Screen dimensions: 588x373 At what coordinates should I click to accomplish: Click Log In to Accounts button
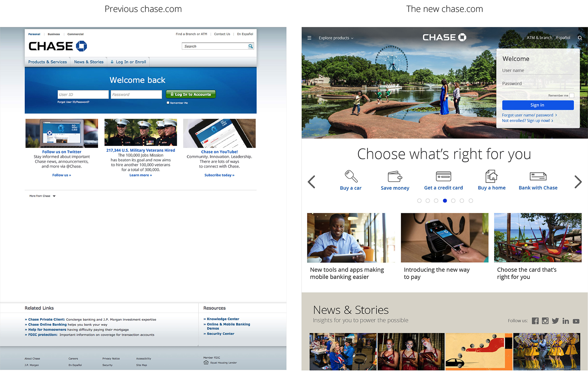click(x=191, y=94)
